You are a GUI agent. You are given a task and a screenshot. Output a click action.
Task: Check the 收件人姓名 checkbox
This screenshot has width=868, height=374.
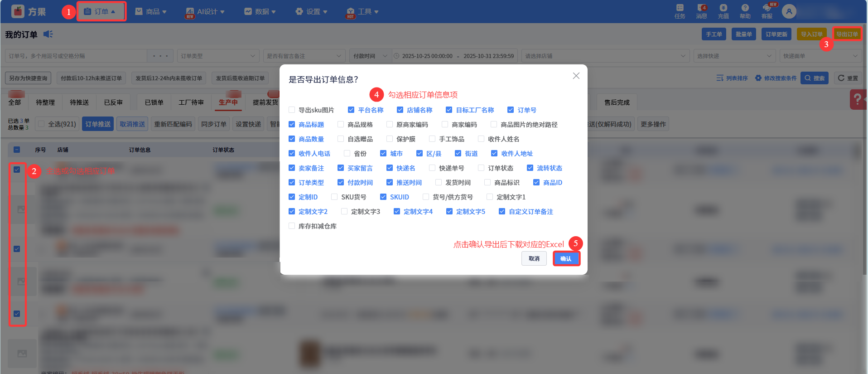481,139
